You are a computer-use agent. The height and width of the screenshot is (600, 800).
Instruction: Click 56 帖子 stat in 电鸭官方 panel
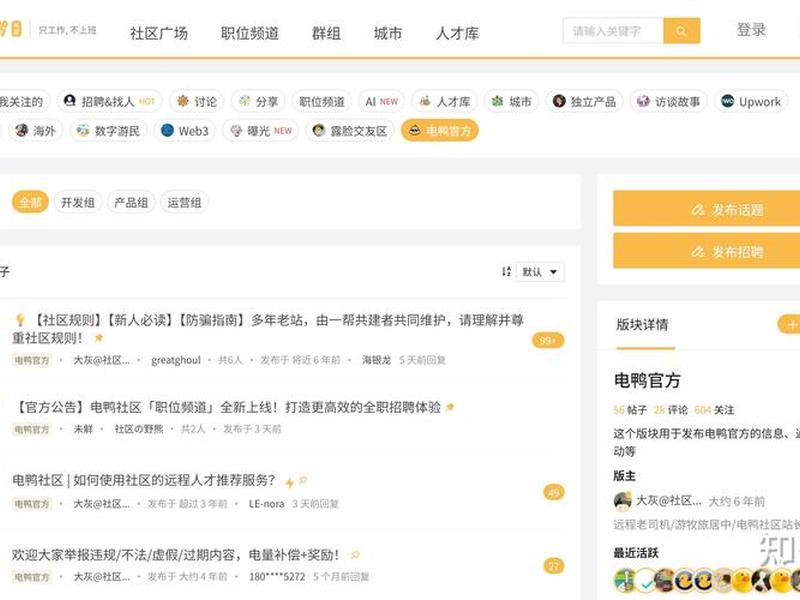pyautogui.click(x=630, y=410)
